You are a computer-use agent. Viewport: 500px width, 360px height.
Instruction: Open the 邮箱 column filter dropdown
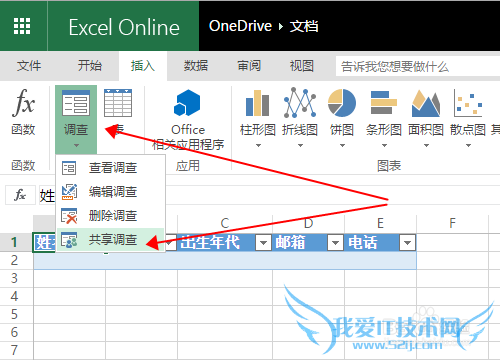pos(335,243)
